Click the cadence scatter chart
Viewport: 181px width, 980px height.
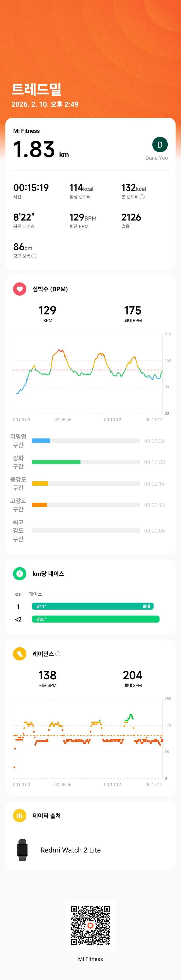[88, 738]
